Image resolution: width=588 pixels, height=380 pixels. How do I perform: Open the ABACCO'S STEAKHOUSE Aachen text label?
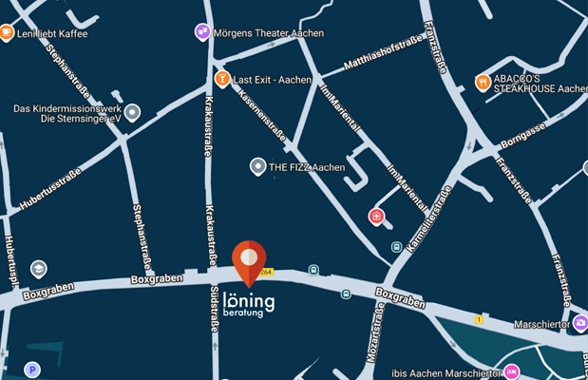tap(541, 84)
